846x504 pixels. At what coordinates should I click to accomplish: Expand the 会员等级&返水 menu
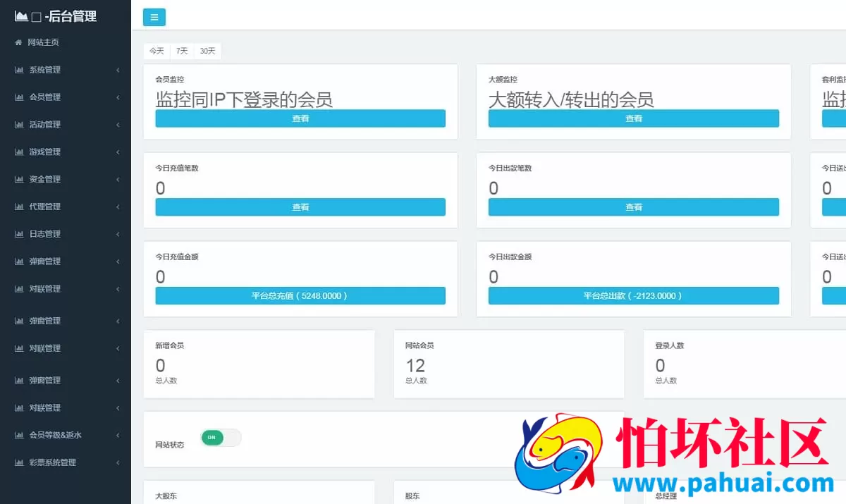tap(63, 435)
